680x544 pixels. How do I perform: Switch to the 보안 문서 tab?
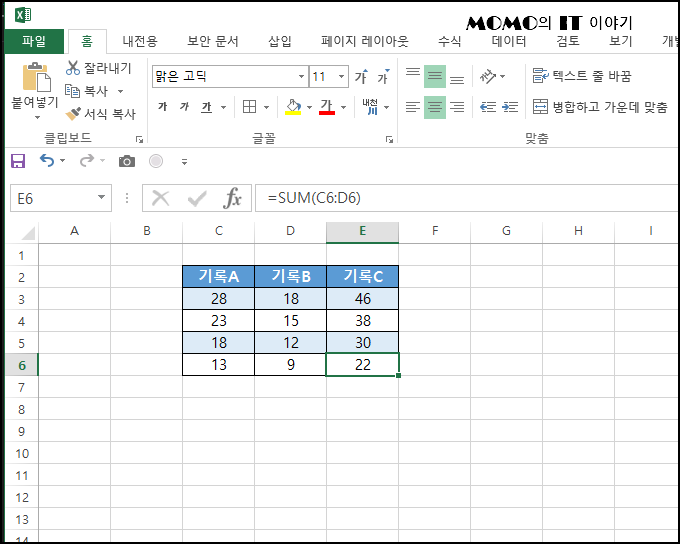[x=212, y=41]
